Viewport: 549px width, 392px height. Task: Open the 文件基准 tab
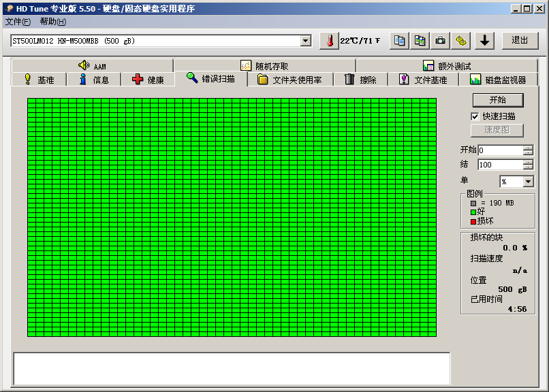pos(423,80)
